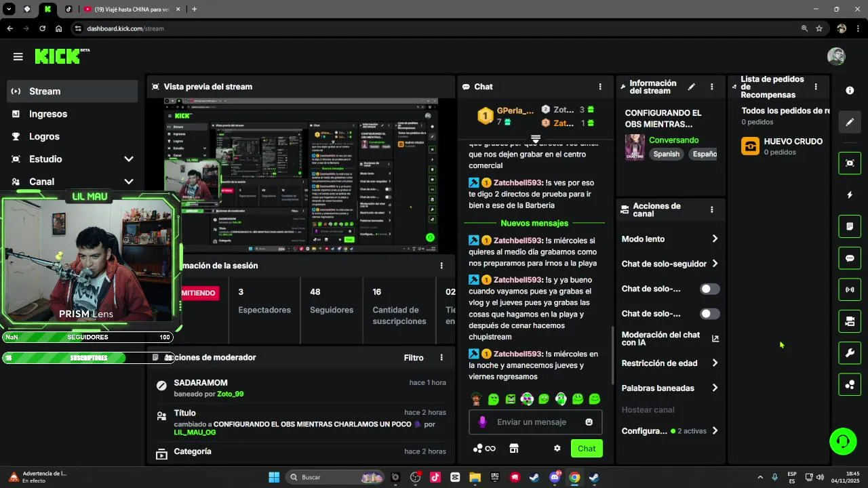Open Google Chrome from the taskbar
The image size is (868, 488).
[574, 477]
